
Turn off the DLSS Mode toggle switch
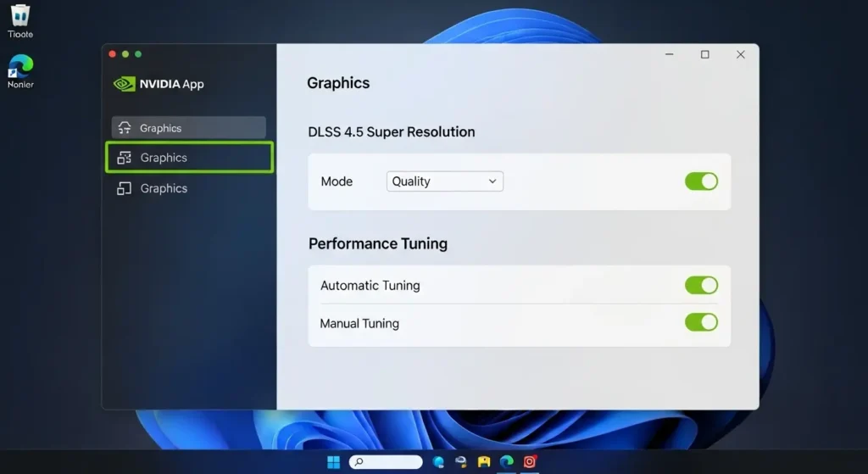[701, 181]
